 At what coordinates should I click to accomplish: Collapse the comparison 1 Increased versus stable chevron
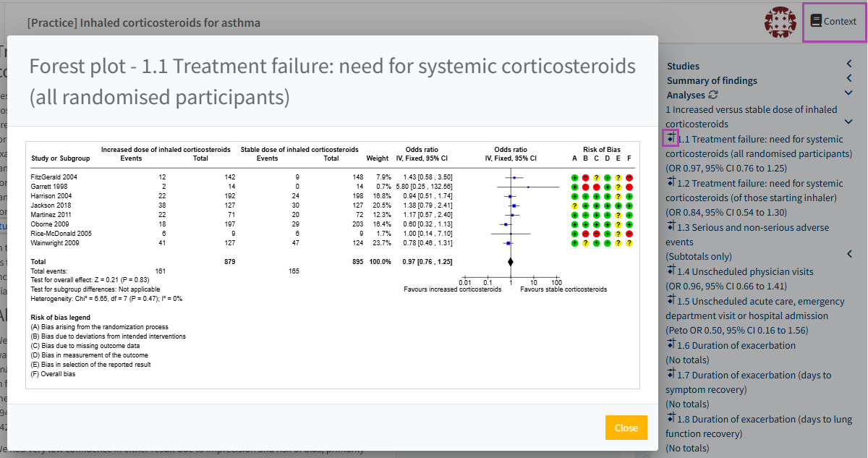[849, 122]
